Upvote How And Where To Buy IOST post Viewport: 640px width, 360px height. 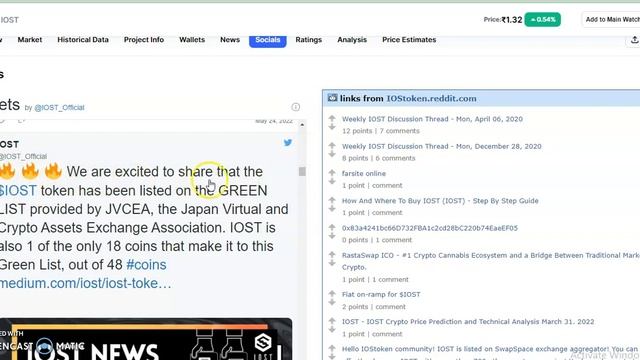tap(332, 200)
